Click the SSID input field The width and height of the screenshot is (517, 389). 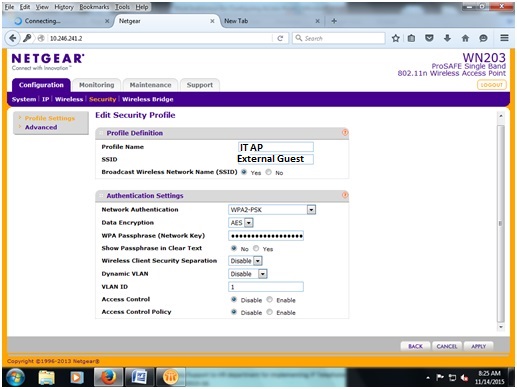click(276, 159)
